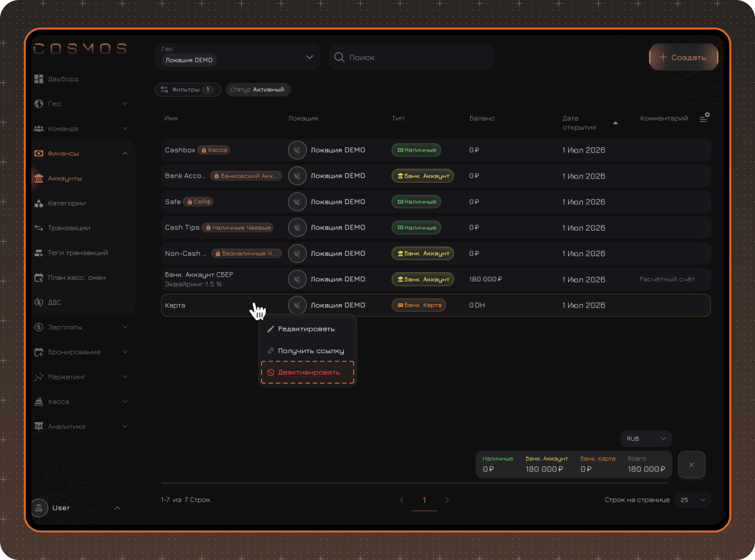The image size is (755, 560).
Task: Sort by Дата открытия column
Action: 580,123
